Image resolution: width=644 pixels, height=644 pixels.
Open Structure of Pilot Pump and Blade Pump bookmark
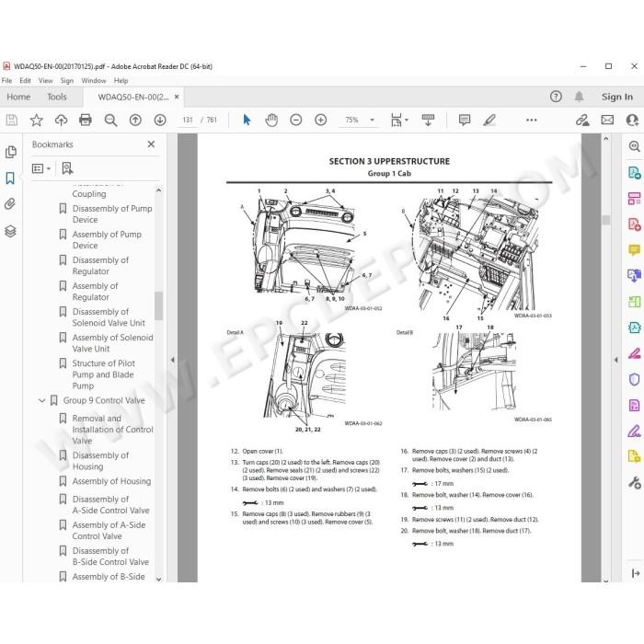103,374
